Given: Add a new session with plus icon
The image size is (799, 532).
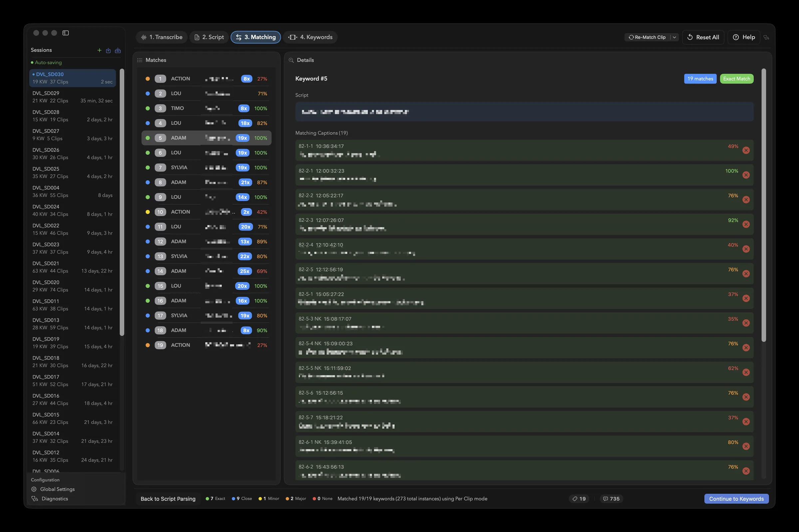Looking at the screenshot, I should click(100, 50).
